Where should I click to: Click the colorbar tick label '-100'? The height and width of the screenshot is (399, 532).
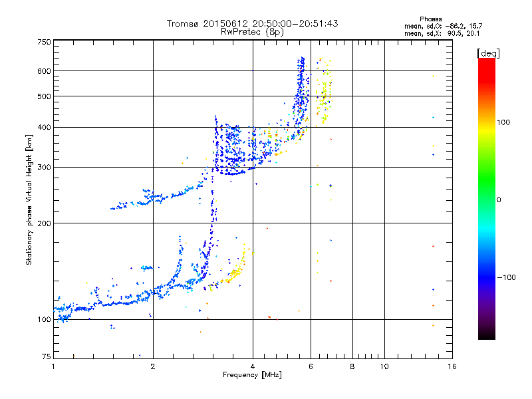point(506,277)
